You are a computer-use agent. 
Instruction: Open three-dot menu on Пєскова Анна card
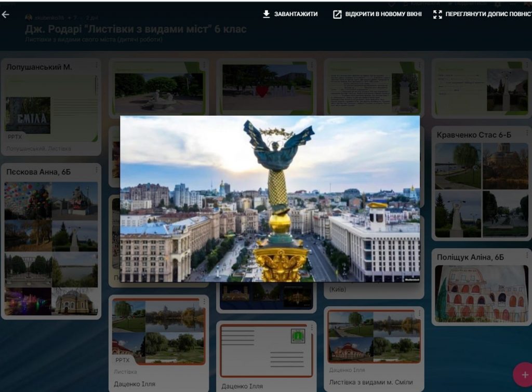(x=96, y=169)
